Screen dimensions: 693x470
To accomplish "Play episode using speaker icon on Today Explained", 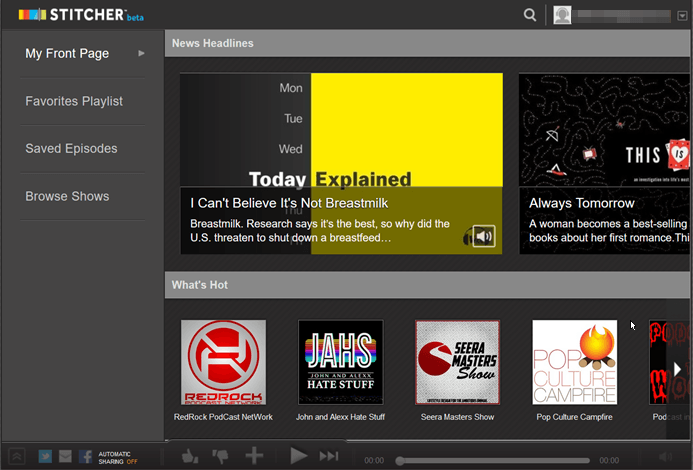I will [484, 237].
